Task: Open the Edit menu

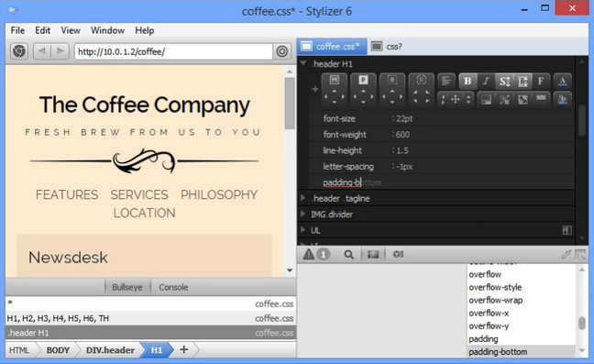Action: pos(42,30)
